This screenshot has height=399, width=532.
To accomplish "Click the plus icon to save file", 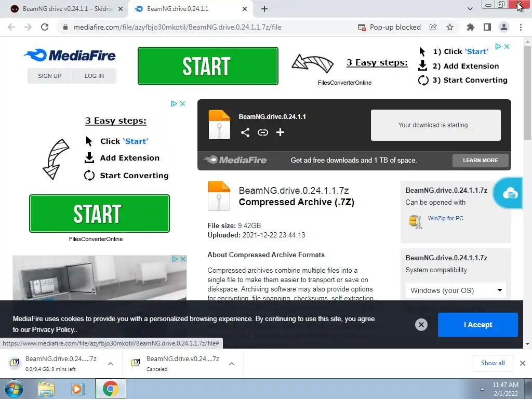I will point(280,132).
